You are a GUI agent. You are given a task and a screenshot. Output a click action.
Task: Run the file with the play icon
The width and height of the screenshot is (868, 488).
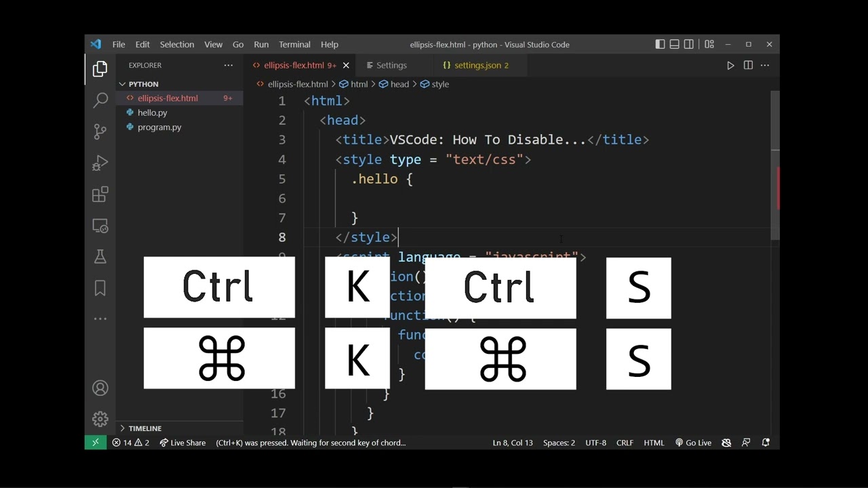tap(730, 66)
